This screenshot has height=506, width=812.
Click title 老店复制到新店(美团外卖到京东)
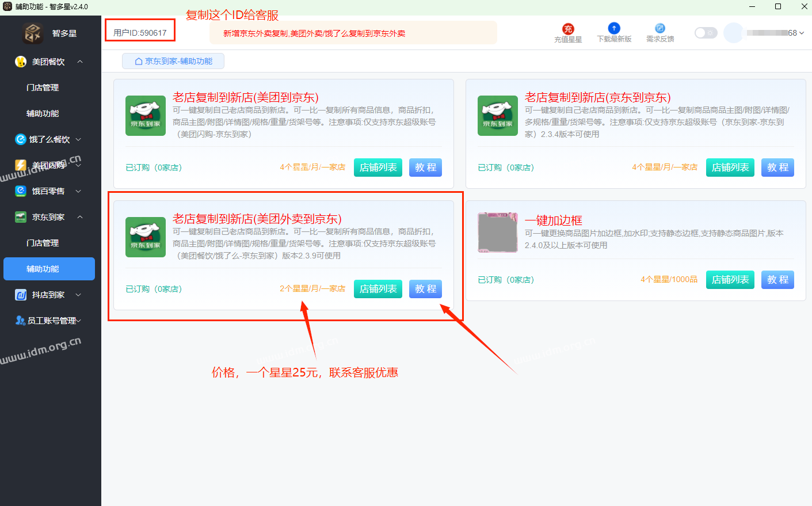tap(257, 219)
